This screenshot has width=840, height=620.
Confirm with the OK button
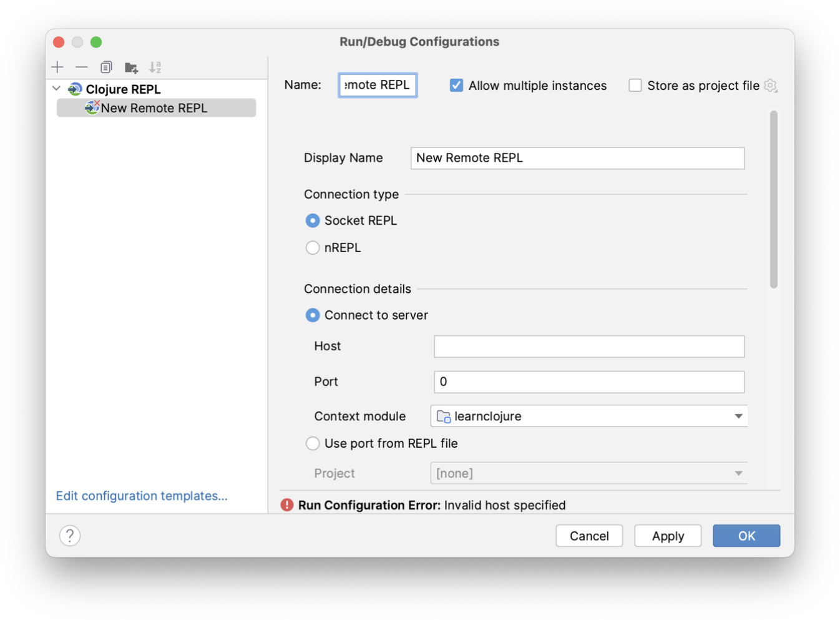point(746,536)
